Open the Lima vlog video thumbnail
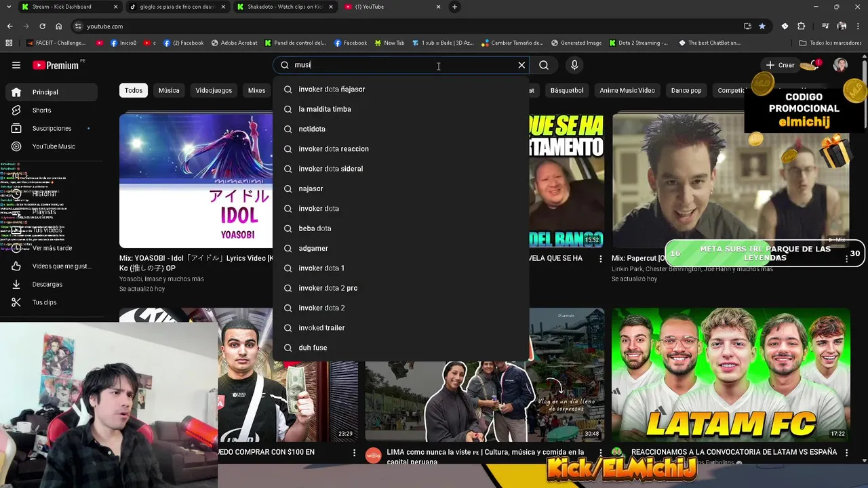Image resolution: width=868 pixels, height=488 pixels. coord(485,400)
